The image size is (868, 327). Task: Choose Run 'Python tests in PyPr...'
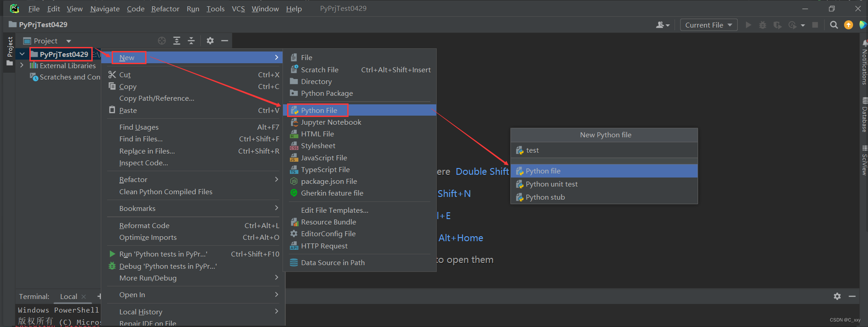pyautogui.click(x=194, y=254)
